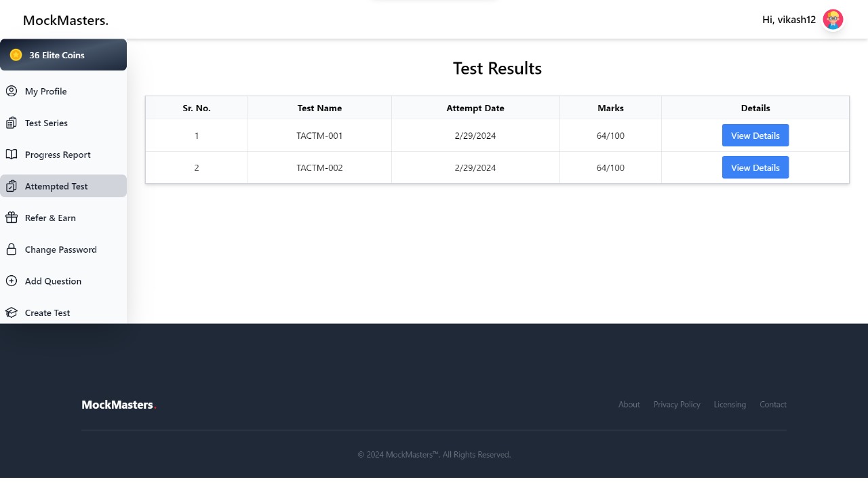Click the MockMasters logo in the footer

click(119, 405)
